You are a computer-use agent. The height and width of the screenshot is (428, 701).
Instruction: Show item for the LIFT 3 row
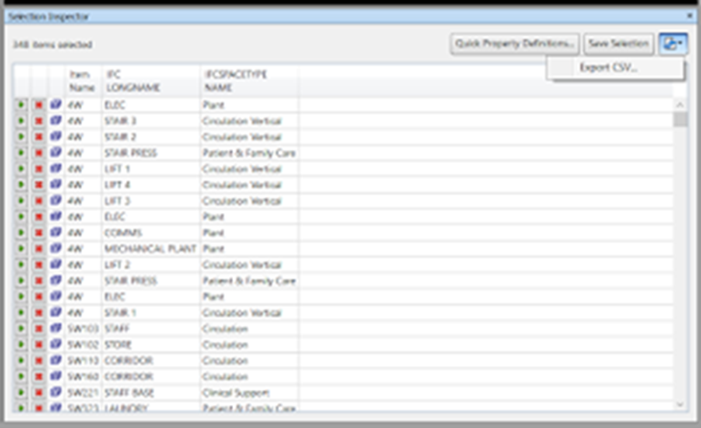[x=21, y=201]
